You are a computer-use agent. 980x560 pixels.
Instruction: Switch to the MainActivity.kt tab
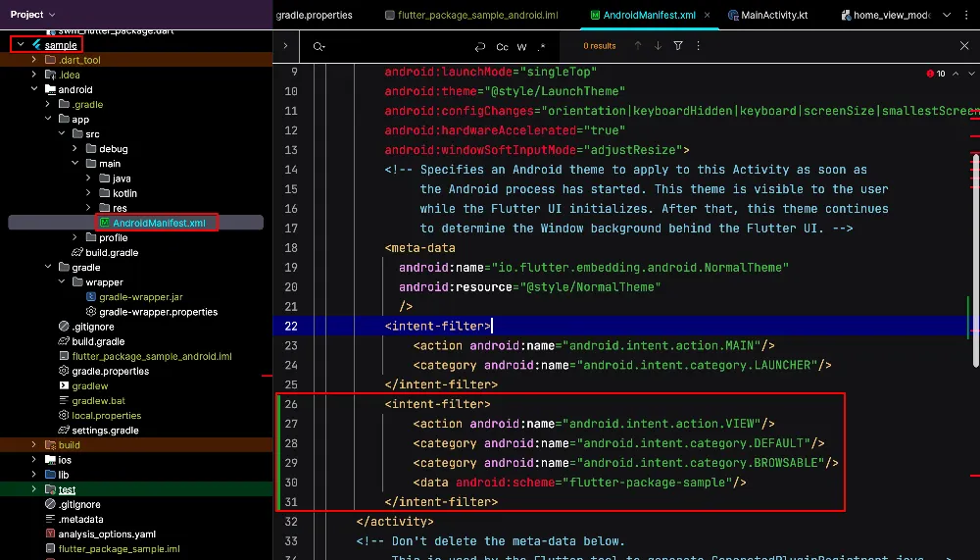774,16
